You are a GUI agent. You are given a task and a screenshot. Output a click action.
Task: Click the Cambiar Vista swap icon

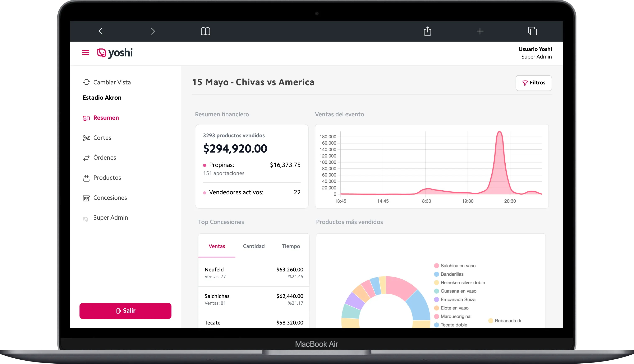coord(86,82)
